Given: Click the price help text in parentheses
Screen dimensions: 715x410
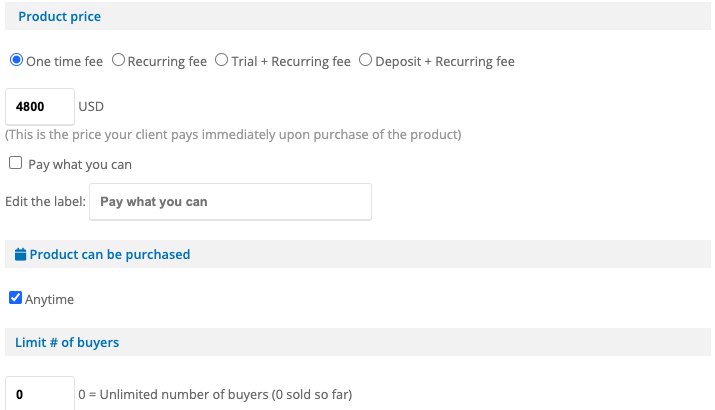Looking at the screenshot, I should (x=233, y=134).
